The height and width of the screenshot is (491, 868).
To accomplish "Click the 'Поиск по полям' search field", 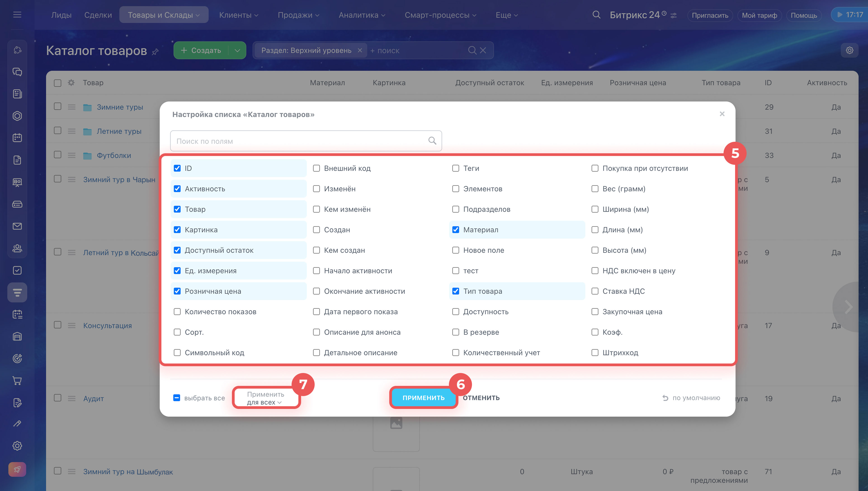I will point(300,141).
